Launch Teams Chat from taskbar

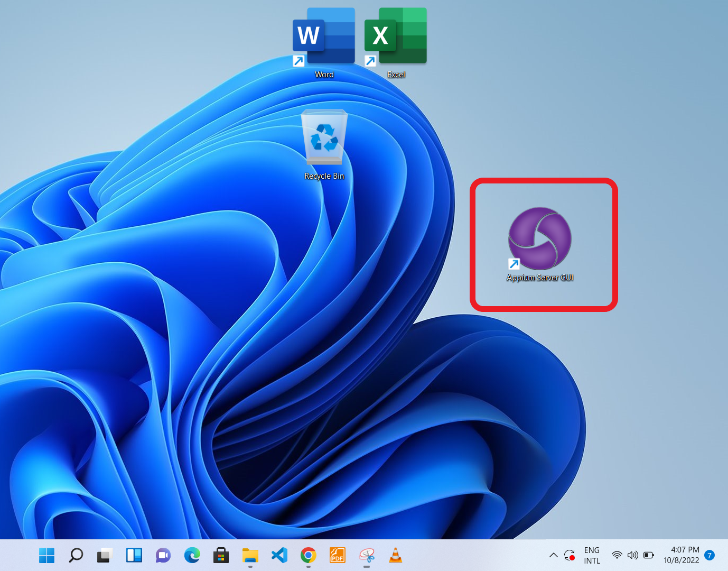point(163,555)
